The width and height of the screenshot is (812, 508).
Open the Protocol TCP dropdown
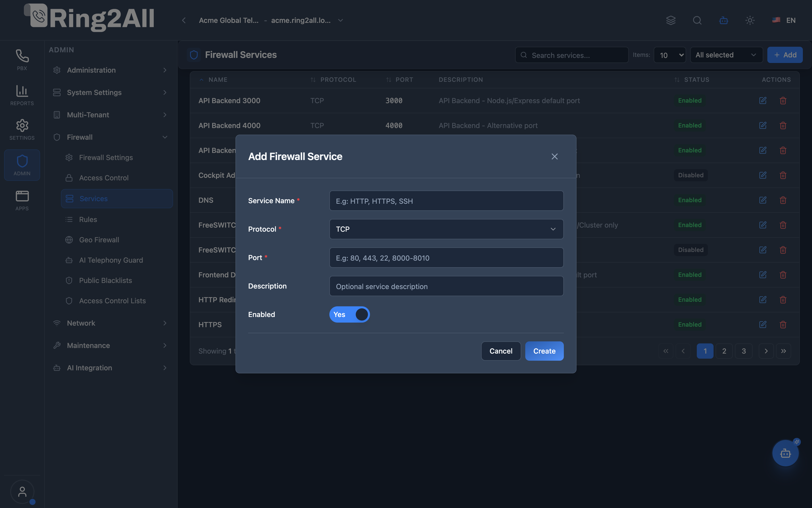tap(446, 229)
